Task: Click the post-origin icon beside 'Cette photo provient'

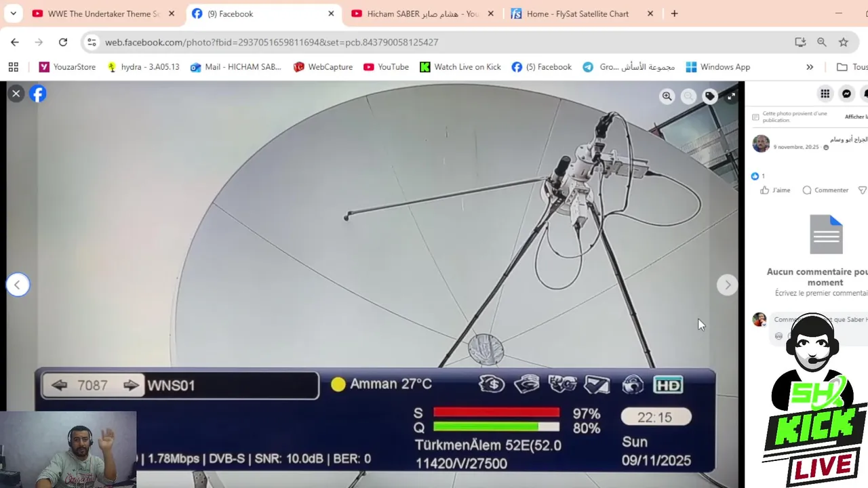Action: pos(755,117)
